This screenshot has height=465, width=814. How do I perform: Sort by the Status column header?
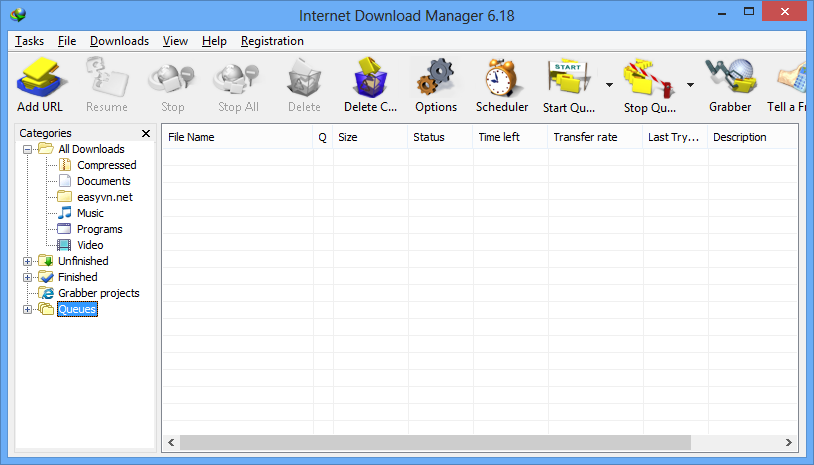440,137
